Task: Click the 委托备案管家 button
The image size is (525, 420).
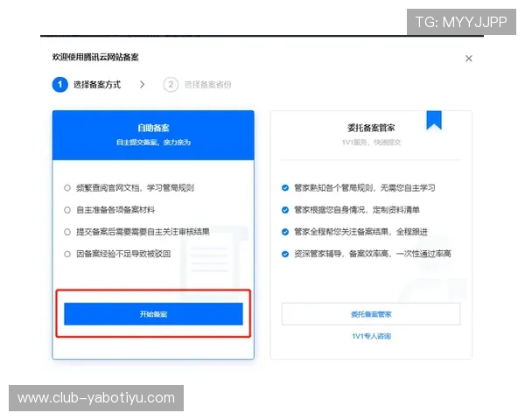Action: coord(371,314)
